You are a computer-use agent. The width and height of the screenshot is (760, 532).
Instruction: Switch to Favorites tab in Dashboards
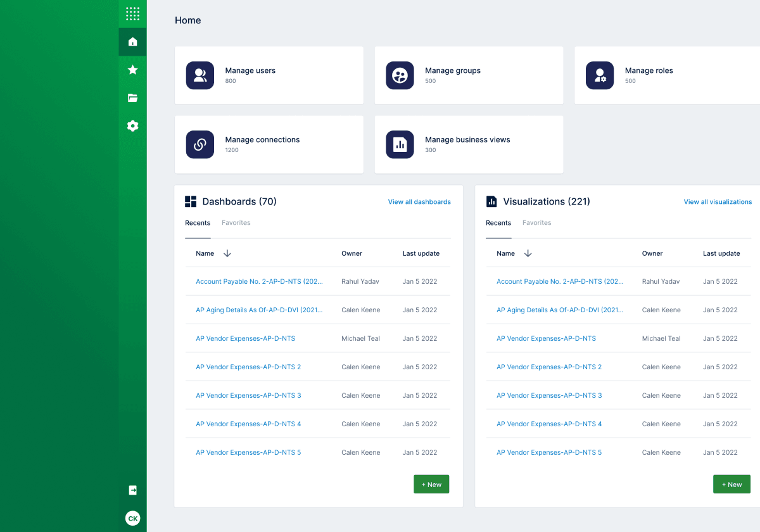(x=236, y=223)
